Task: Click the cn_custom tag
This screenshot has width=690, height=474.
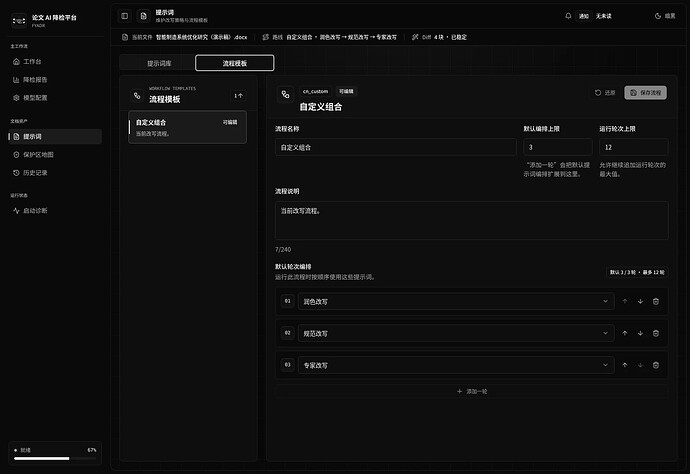Action: tap(316, 92)
